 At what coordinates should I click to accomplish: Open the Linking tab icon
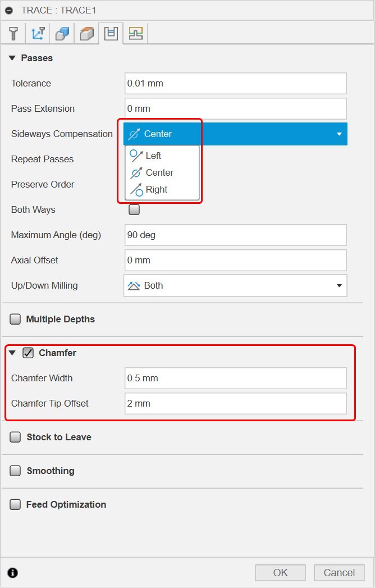pos(135,34)
